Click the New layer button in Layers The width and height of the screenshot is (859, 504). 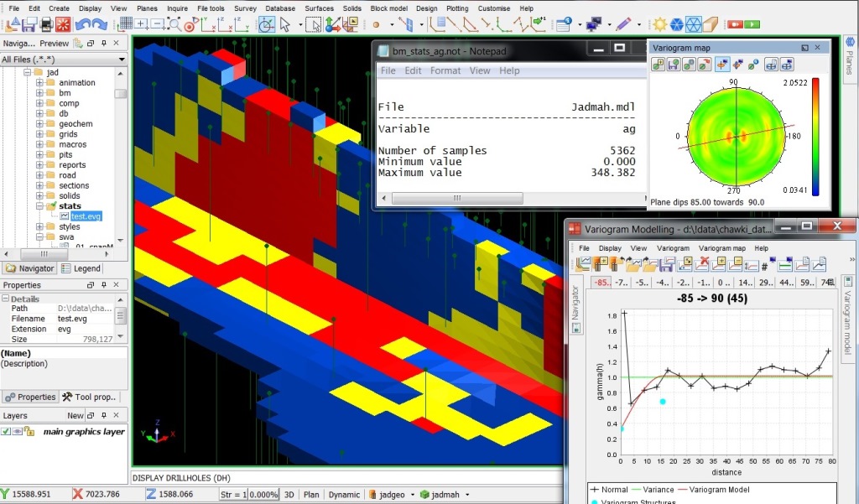(75, 416)
